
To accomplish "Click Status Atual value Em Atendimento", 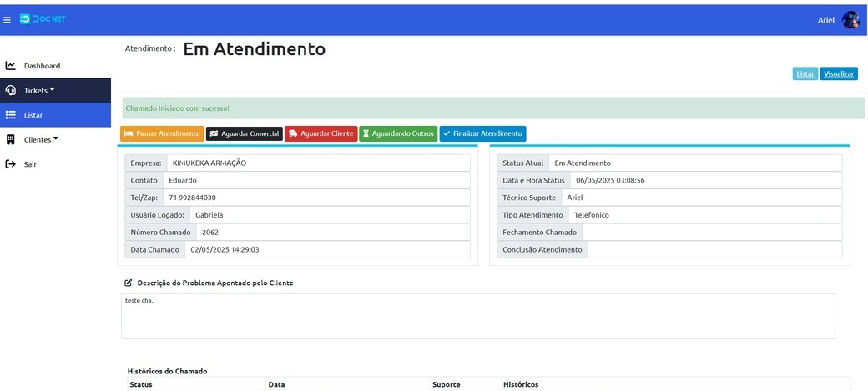I will point(695,163).
